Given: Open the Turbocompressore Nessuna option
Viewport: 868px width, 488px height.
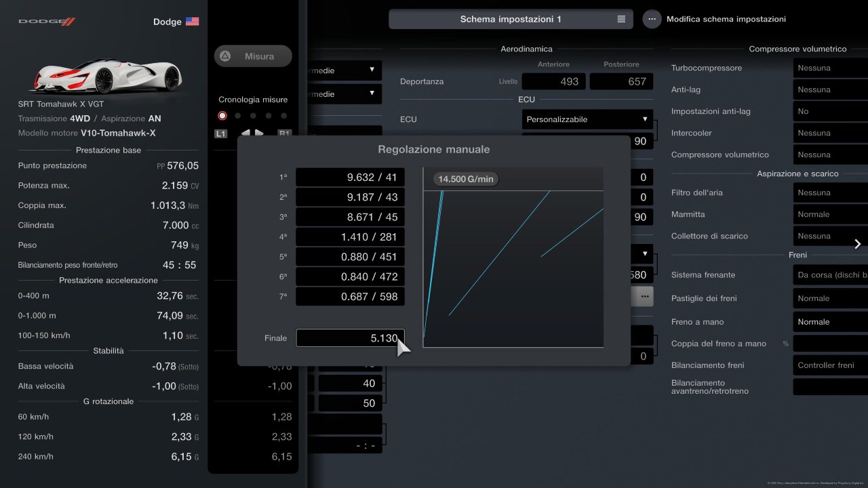Looking at the screenshot, I should 831,68.
